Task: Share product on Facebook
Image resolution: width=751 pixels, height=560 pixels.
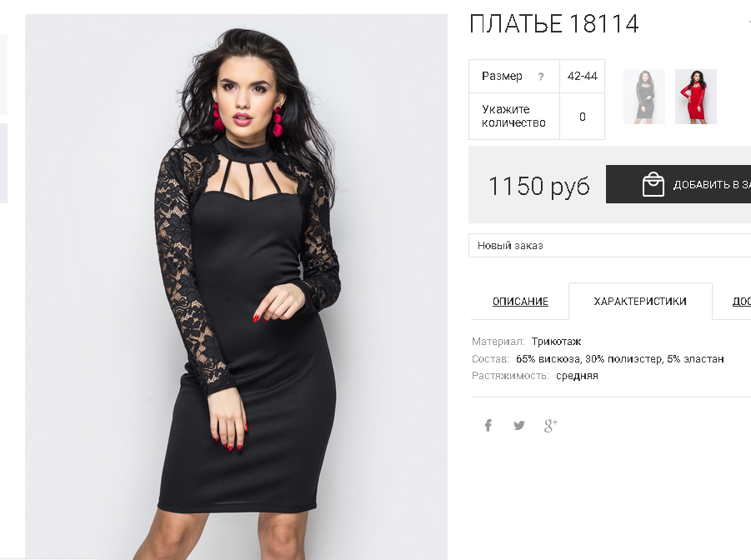Action: [x=488, y=425]
